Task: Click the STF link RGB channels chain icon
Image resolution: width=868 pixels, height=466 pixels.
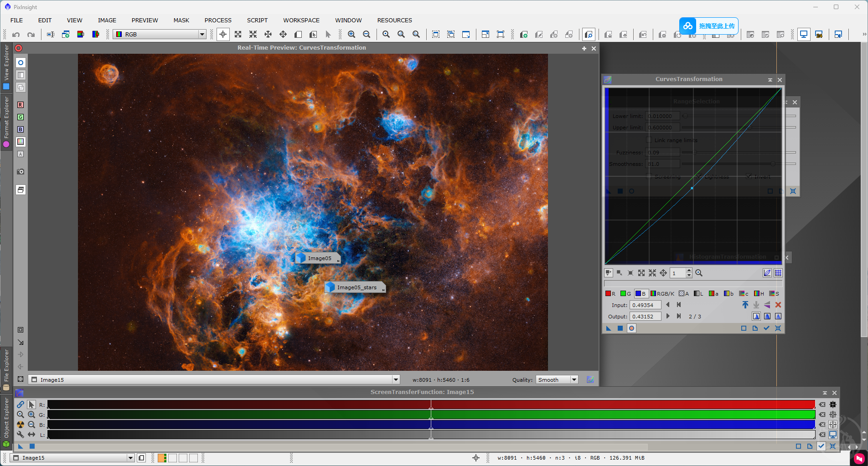Action: point(21,405)
